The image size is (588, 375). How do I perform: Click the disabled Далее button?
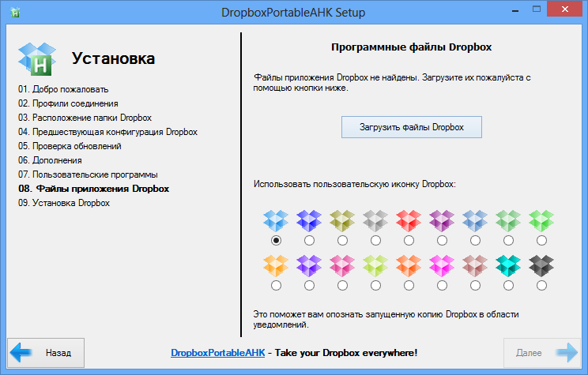tap(542, 353)
